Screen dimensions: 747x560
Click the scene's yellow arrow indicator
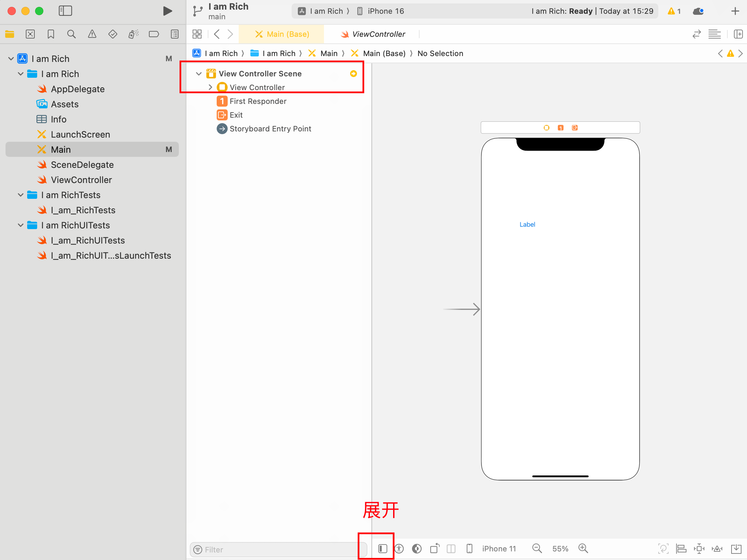pos(354,74)
